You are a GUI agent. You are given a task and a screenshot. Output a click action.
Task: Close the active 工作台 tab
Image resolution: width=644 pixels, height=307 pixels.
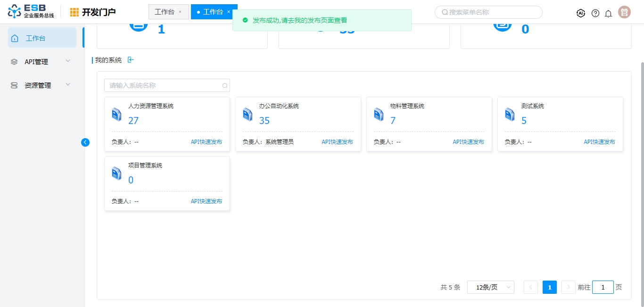click(x=229, y=12)
